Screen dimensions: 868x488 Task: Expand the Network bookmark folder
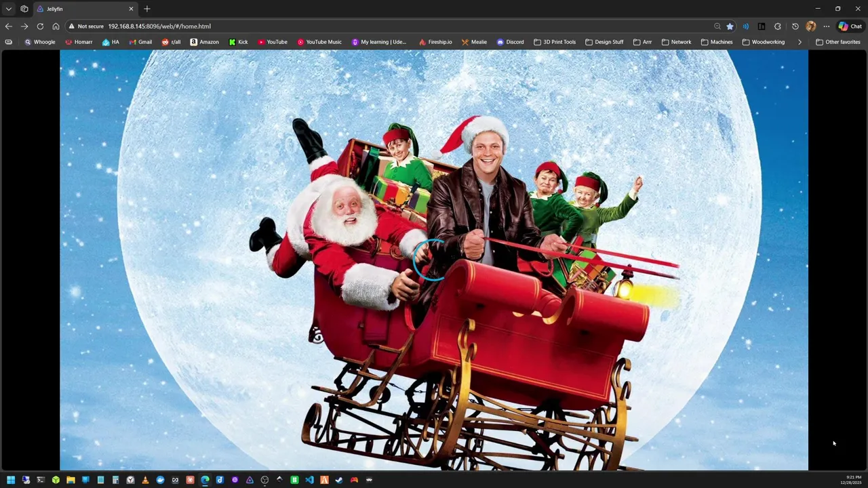point(675,42)
